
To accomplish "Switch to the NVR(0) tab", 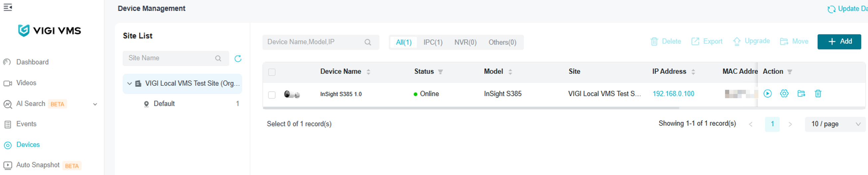I will (x=465, y=43).
